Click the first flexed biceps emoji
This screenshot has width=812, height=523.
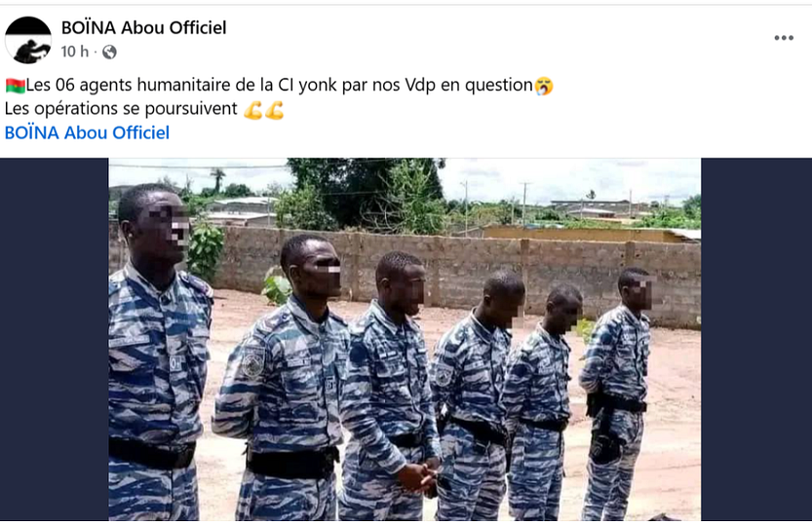tap(253, 110)
